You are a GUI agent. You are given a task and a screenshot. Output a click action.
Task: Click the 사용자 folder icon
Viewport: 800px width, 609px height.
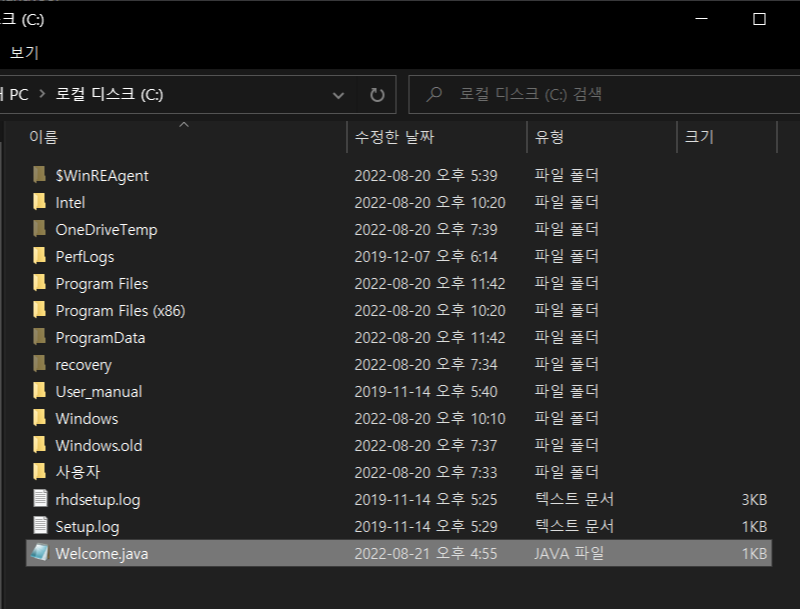(39, 472)
